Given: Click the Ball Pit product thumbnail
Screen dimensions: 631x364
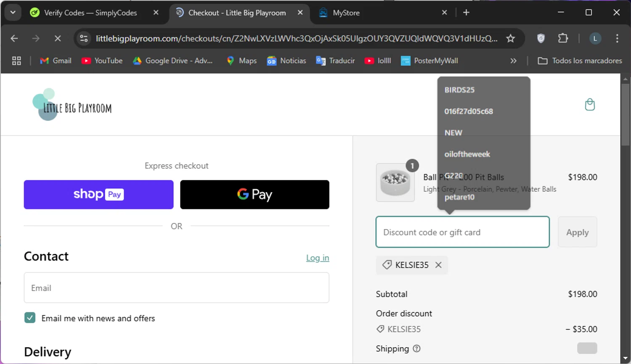Looking at the screenshot, I should [395, 182].
